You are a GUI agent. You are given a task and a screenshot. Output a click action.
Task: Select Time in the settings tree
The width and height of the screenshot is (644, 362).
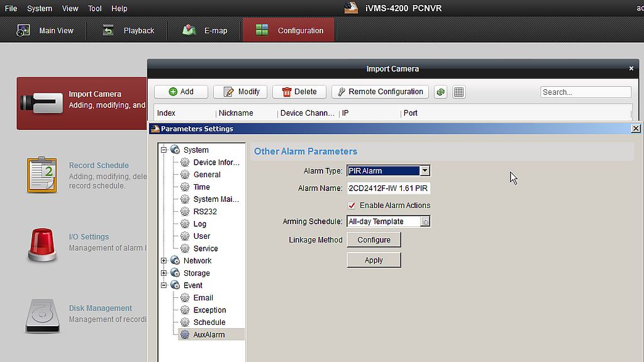coord(202,187)
